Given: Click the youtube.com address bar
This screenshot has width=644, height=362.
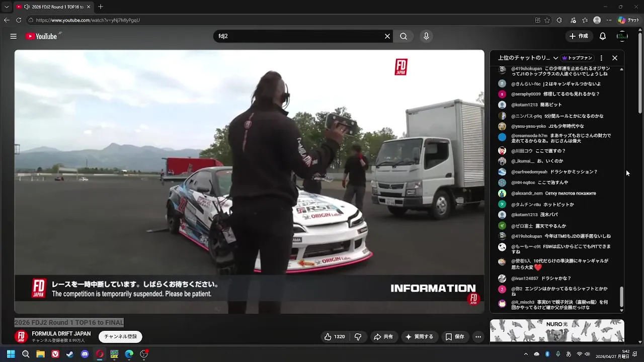Looking at the screenshot, I should tap(279, 20).
